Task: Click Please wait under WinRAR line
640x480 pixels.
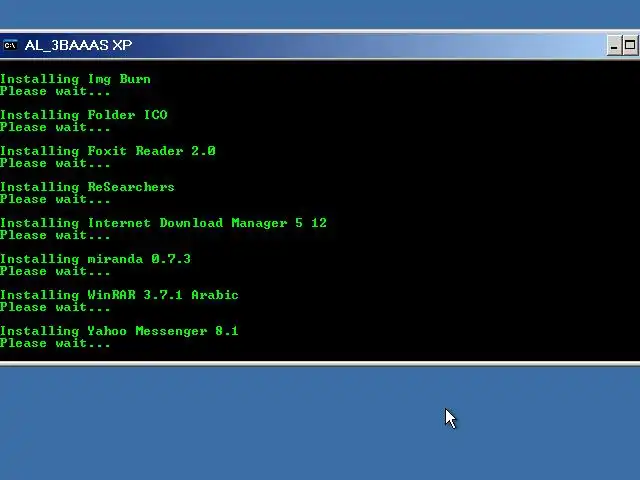Action: pos(55,307)
